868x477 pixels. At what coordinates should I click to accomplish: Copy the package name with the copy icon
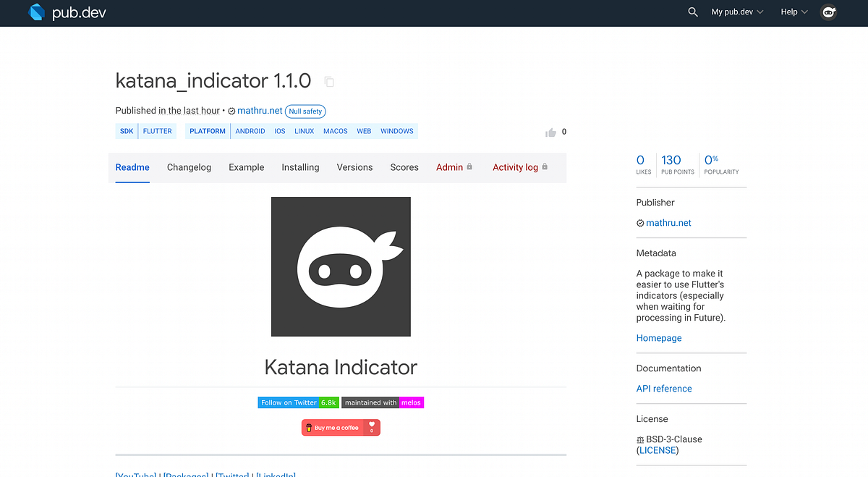(329, 82)
